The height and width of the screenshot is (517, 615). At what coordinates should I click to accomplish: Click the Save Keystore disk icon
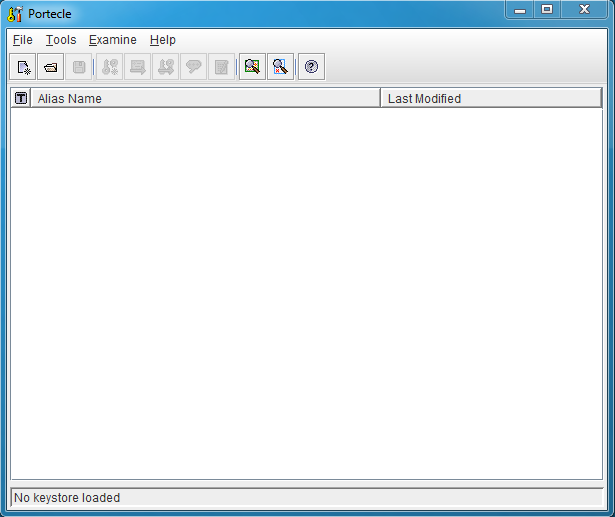(79, 67)
